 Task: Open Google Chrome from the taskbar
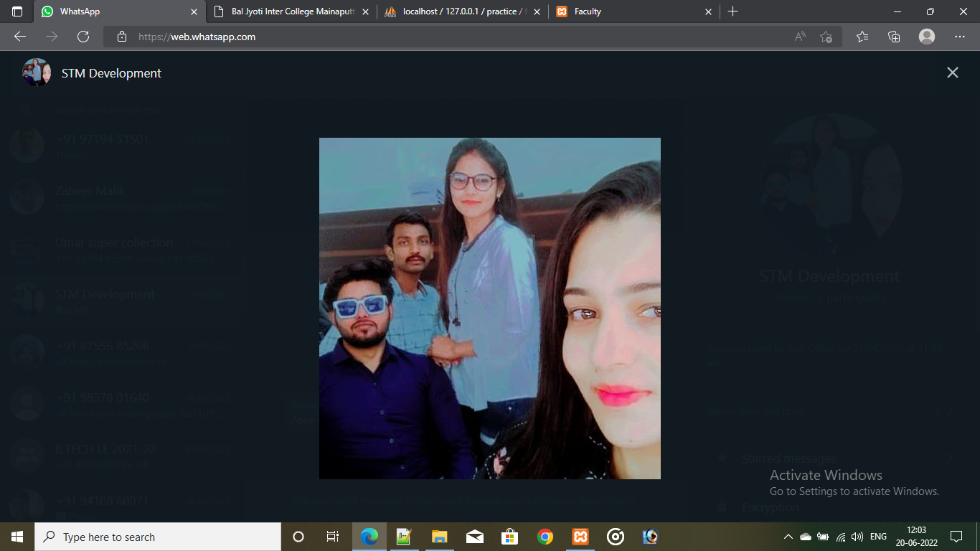pos(545,537)
